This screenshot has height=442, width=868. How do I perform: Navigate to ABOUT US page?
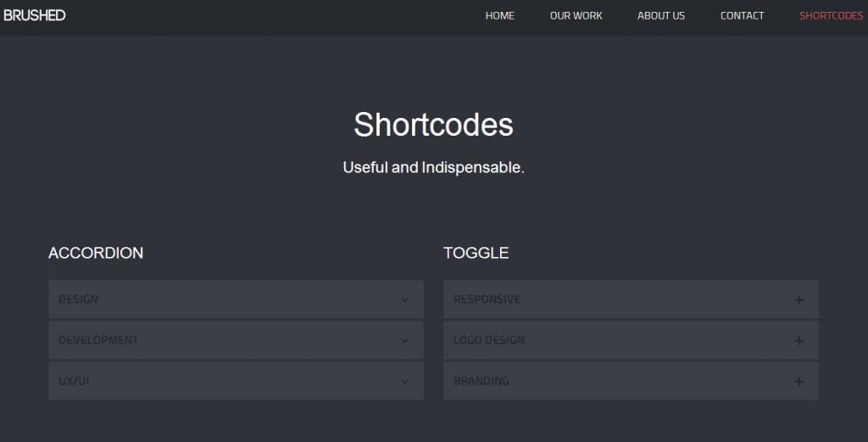point(660,15)
